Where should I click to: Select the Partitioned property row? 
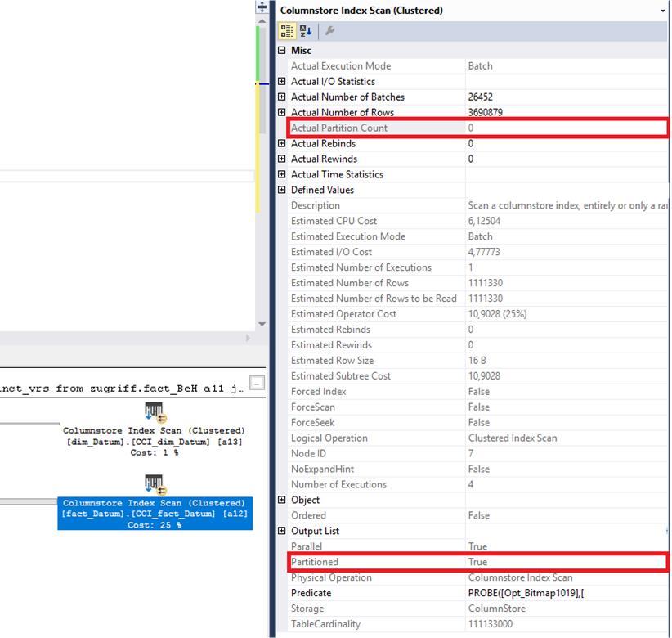click(478, 562)
